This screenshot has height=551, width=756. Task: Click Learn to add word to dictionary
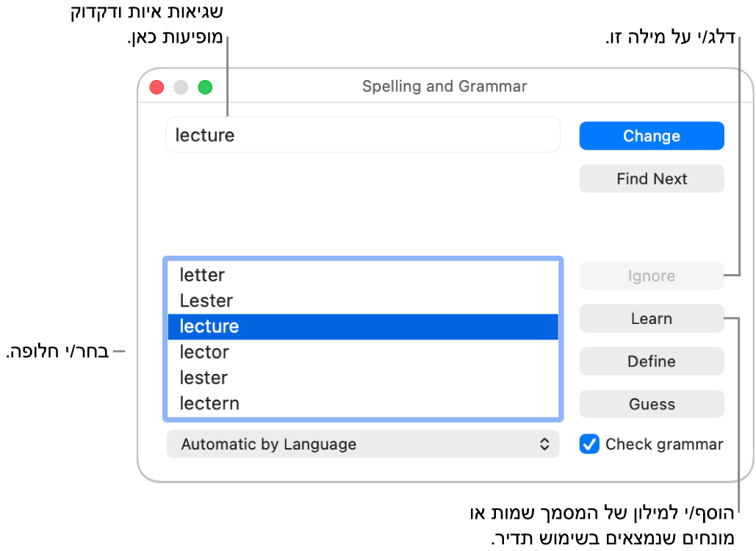[651, 318]
